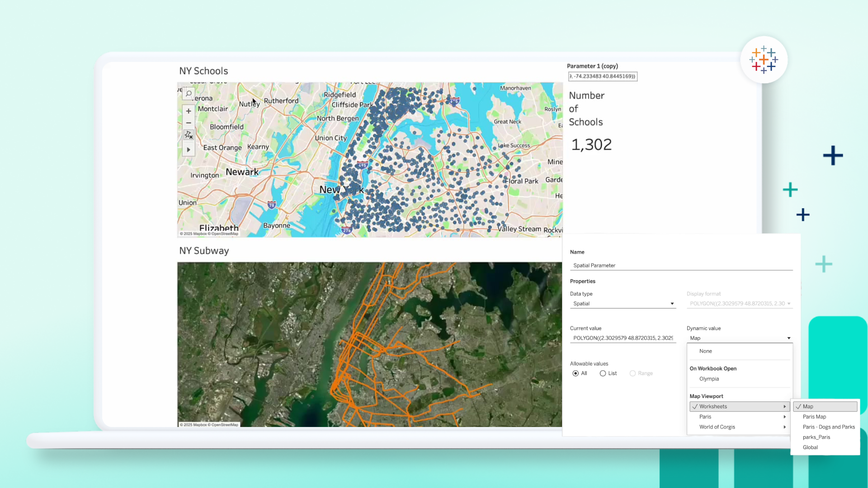The height and width of the screenshot is (488, 868).
Task: Open the Dynamic value dropdown
Action: tap(739, 338)
